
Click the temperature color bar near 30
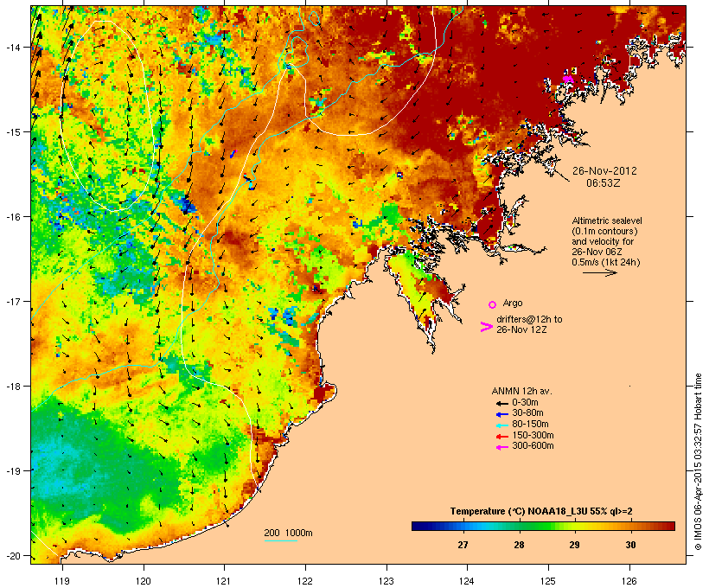click(630, 526)
